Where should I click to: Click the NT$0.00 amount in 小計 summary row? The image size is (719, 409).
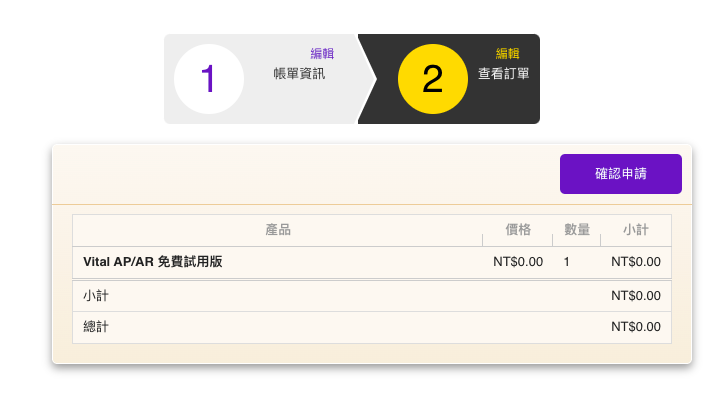(x=636, y=296)
